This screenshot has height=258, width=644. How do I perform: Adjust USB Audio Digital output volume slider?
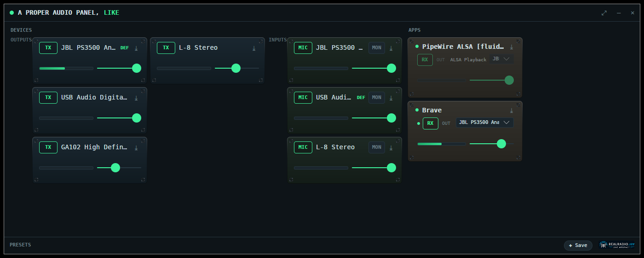click(x=119, y=118)
